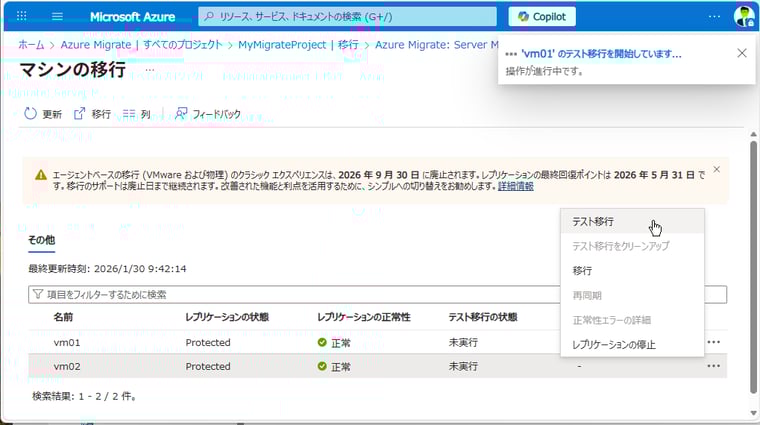Viewport: 760px width, 425px height.
Task: Open the hamburger portal menu
Action: click(57, 16)
